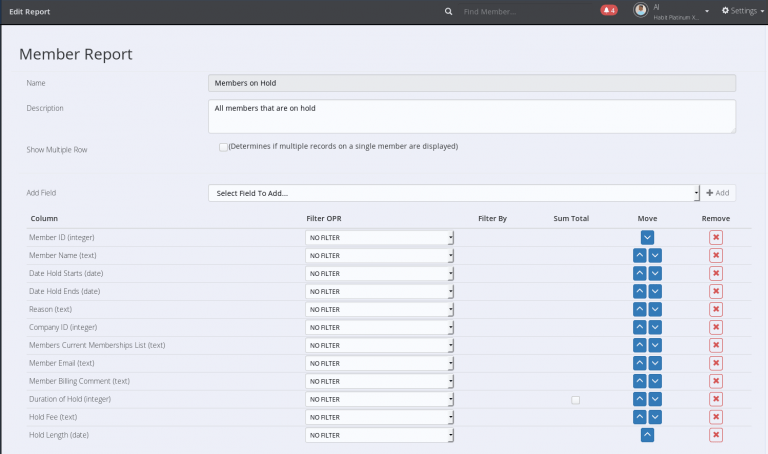The image size is (768, 454).
Task: Remove the Date Hold Starts column
Action: [x=716, y=273]
